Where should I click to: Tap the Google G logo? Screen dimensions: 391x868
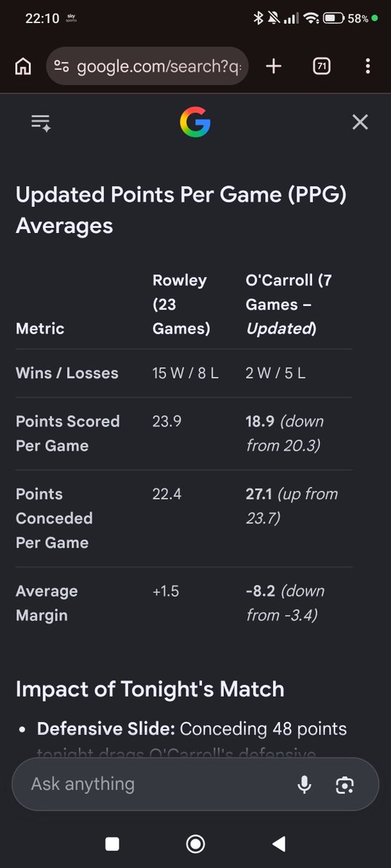point(195,122)
